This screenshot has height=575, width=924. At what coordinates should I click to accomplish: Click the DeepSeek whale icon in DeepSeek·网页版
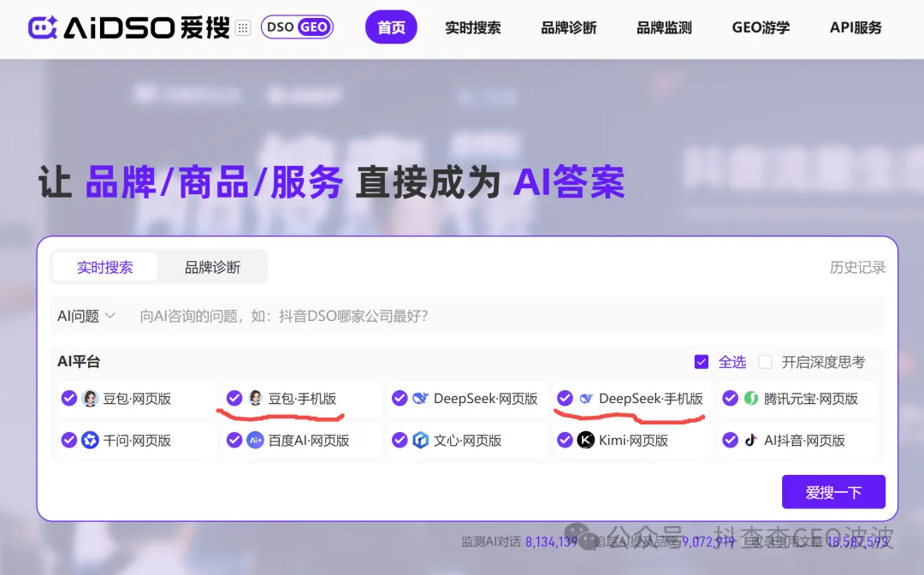pos(419,397)
